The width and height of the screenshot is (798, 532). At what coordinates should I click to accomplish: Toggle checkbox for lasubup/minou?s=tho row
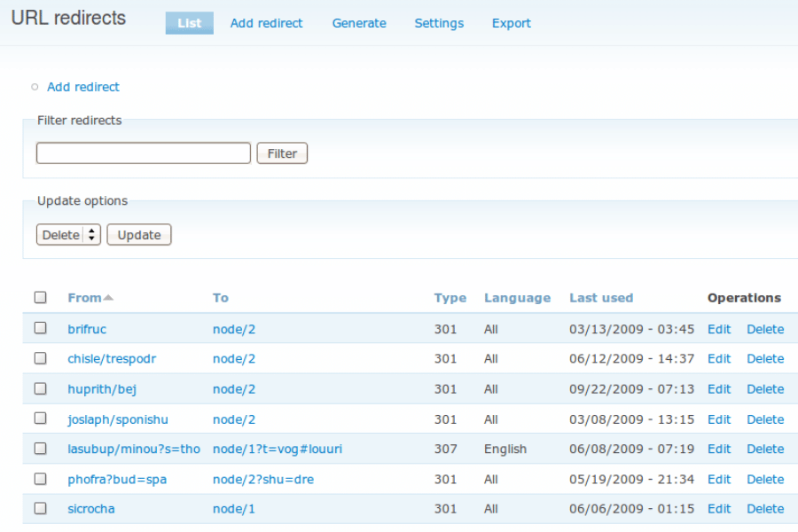pos(40,449)
